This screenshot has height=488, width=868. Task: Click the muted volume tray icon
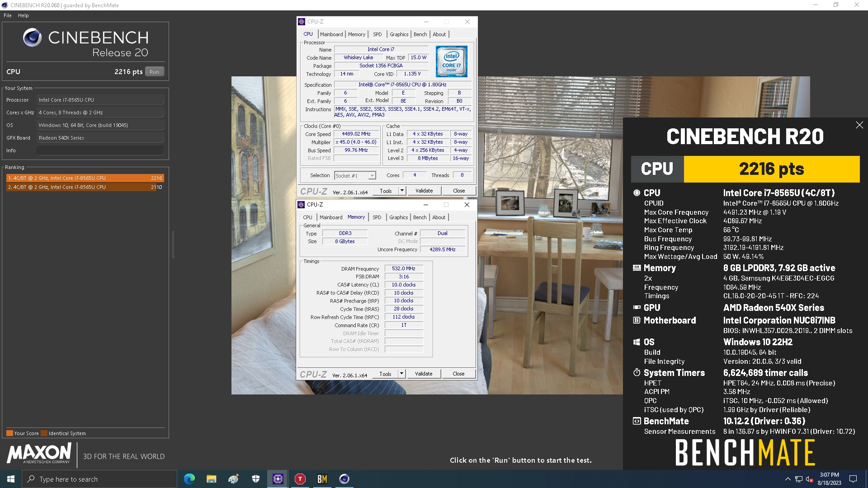tap(810, 479)
